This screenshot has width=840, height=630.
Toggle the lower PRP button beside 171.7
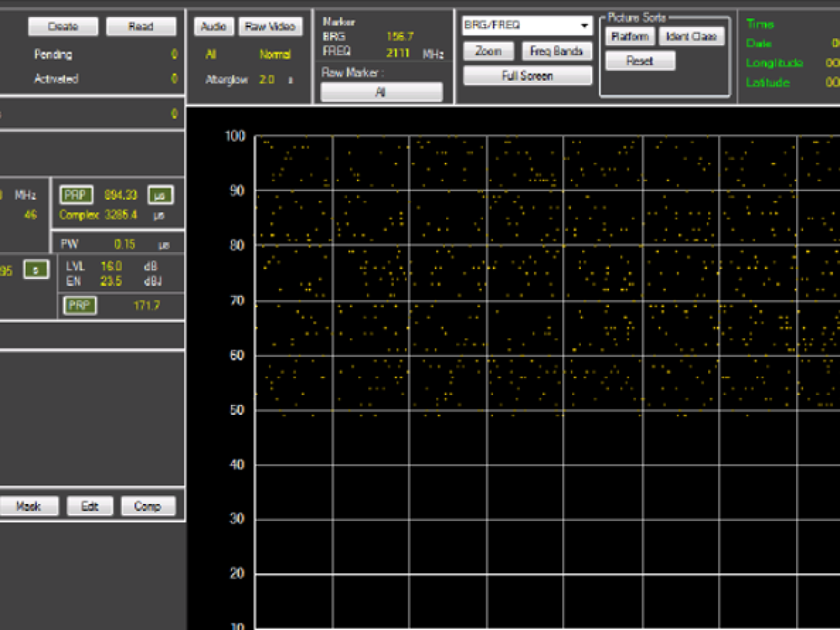[x=79, y=305]
